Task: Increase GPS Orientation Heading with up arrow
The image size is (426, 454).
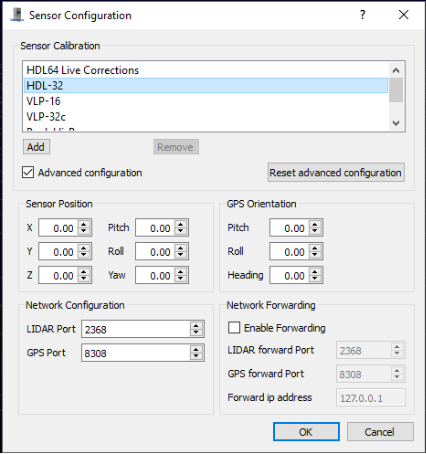Action: (315, 272)
